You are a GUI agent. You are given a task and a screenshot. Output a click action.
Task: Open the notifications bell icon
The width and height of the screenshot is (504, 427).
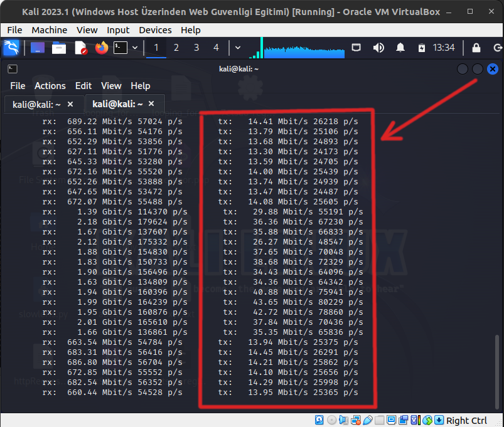(x=400, y=48)
